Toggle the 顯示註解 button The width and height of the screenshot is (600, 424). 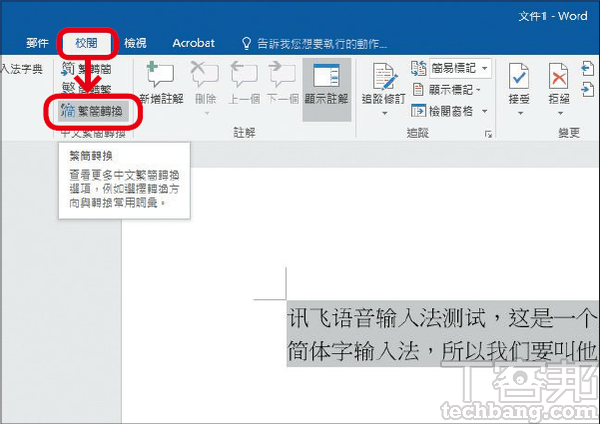pyautogui.click(x=326, y=90)
